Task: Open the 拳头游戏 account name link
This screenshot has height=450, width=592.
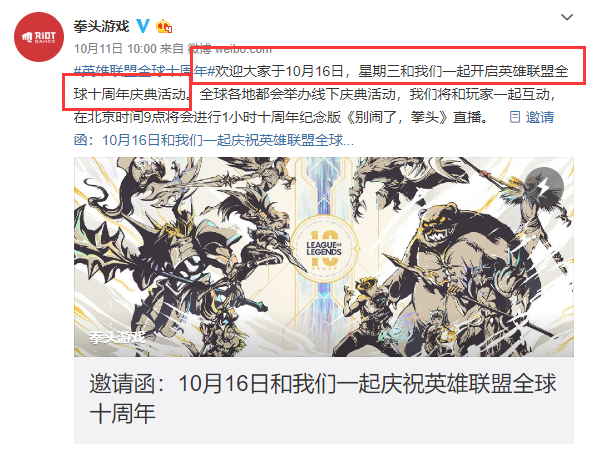Action: [102, 26]
